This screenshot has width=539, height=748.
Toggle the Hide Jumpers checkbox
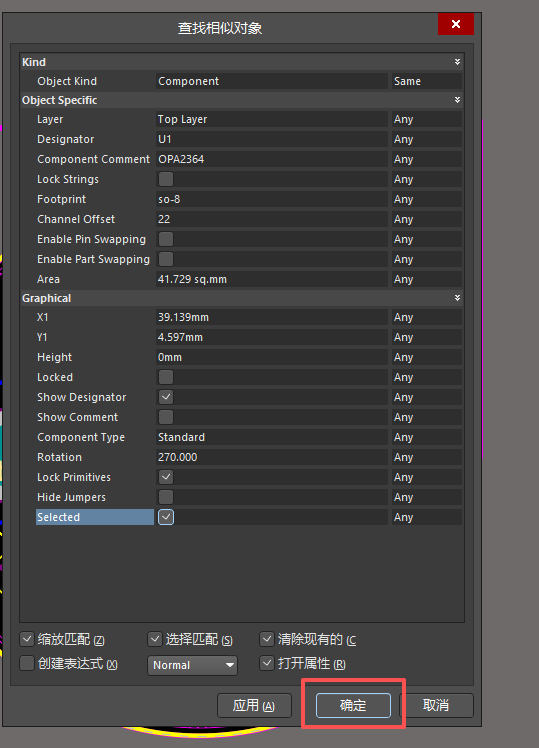(166, 497)
